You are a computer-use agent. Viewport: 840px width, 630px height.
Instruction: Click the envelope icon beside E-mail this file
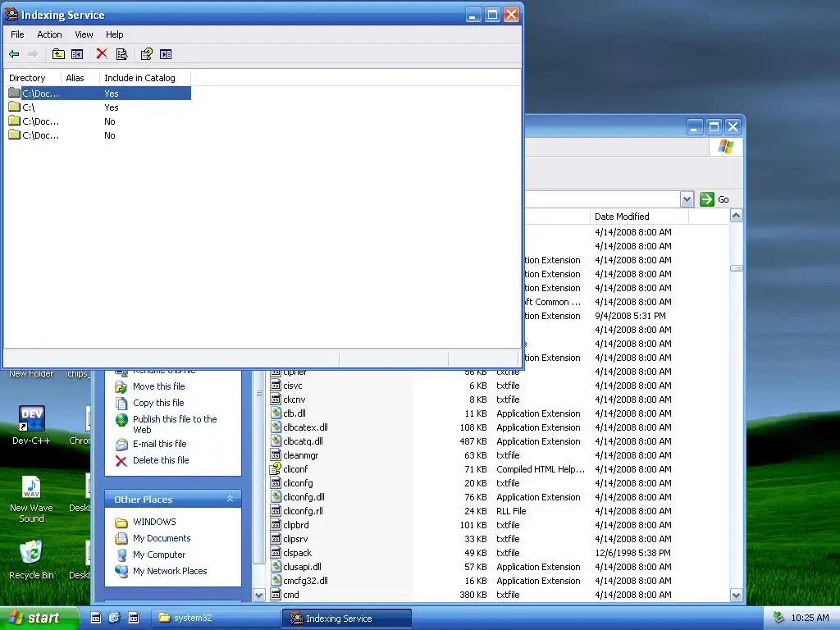(x=121, y=444)
